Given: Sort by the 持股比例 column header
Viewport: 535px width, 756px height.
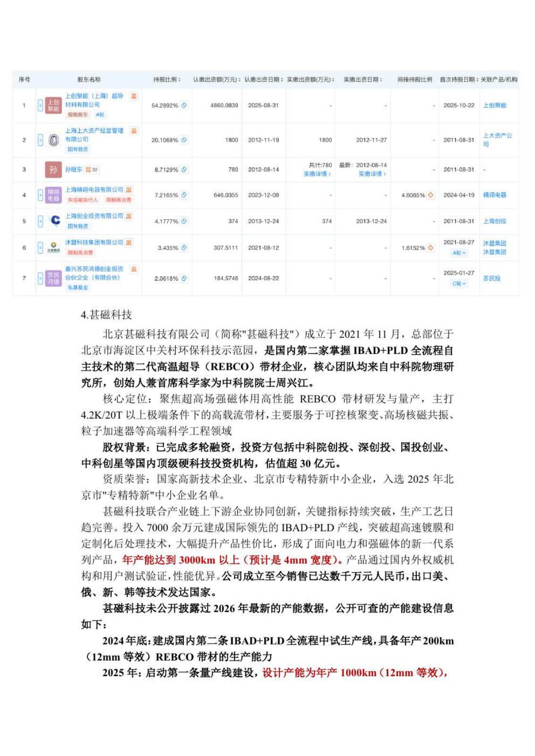Looking at the screenshot, I should (x=167, y=79).
